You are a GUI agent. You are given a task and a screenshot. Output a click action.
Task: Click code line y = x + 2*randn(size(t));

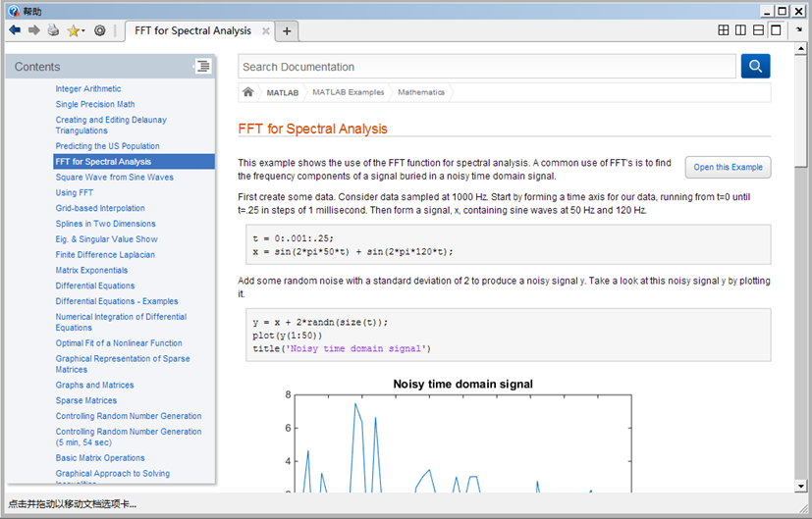coord(320,323)
